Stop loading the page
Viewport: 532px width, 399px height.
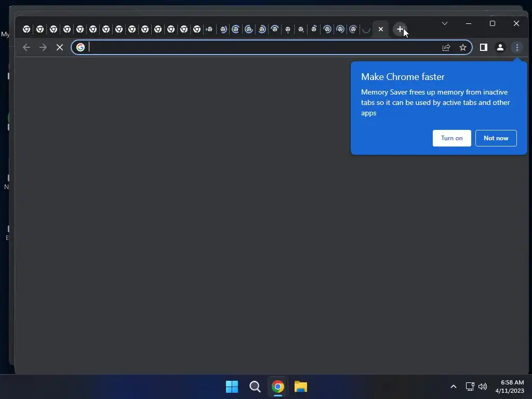[60, 47]
